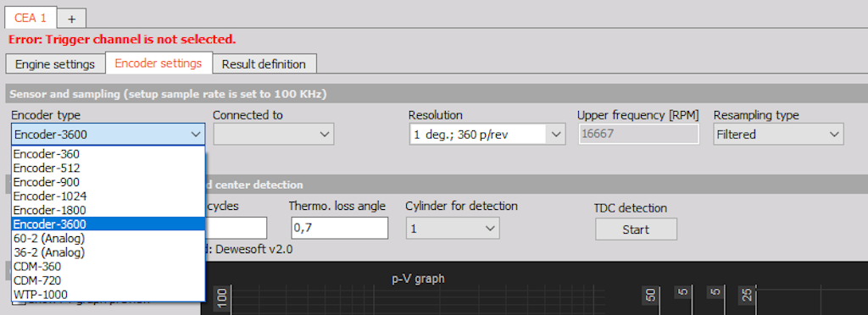
Task: Click the trigger channel error message
Action: coord(122,39)
